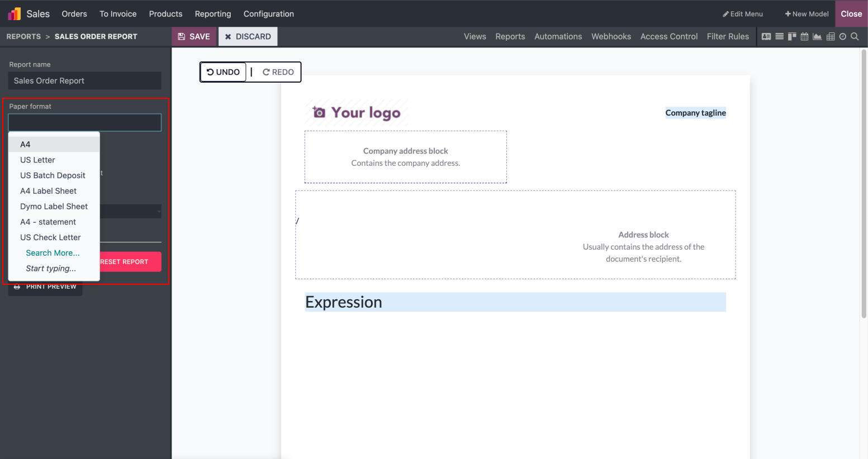Open Print Preview
The height and width of the screenshot is (459, 868).
click(45, 286)
